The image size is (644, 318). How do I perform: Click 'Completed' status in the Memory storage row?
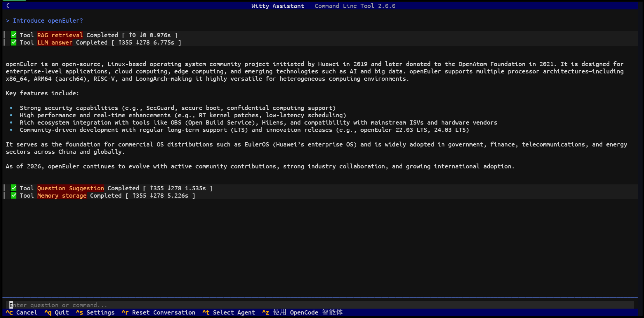coord(106,196)
